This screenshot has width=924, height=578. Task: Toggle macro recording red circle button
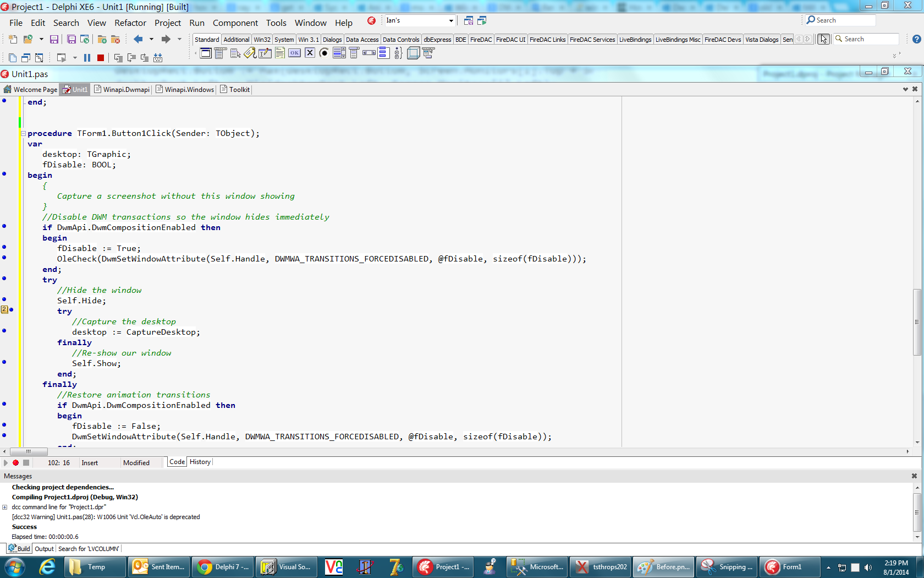pyautogui.click(x=16, y=463)
